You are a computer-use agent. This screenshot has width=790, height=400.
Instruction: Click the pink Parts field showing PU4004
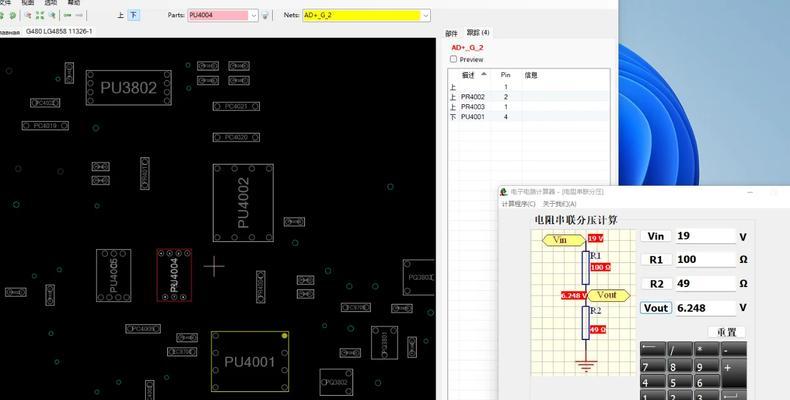pyautogui.click(x=218, y=16)
